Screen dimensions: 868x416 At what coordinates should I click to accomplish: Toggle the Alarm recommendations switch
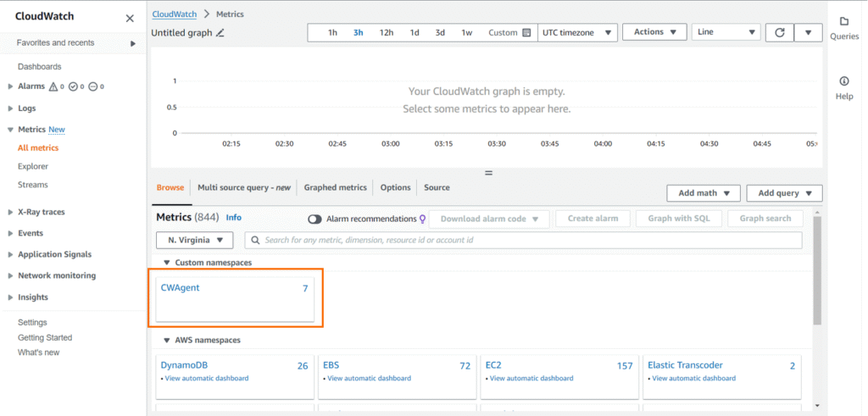314,219
